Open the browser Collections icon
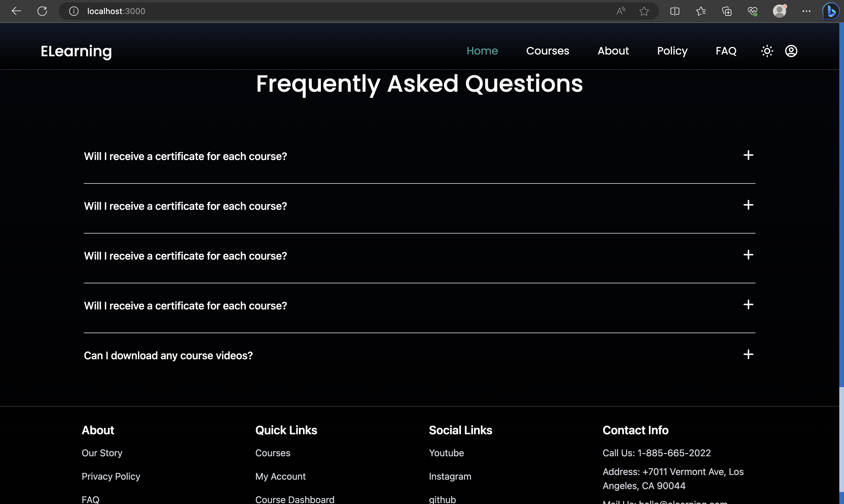Viewport: 844px width, 504px height. point(726,11)
